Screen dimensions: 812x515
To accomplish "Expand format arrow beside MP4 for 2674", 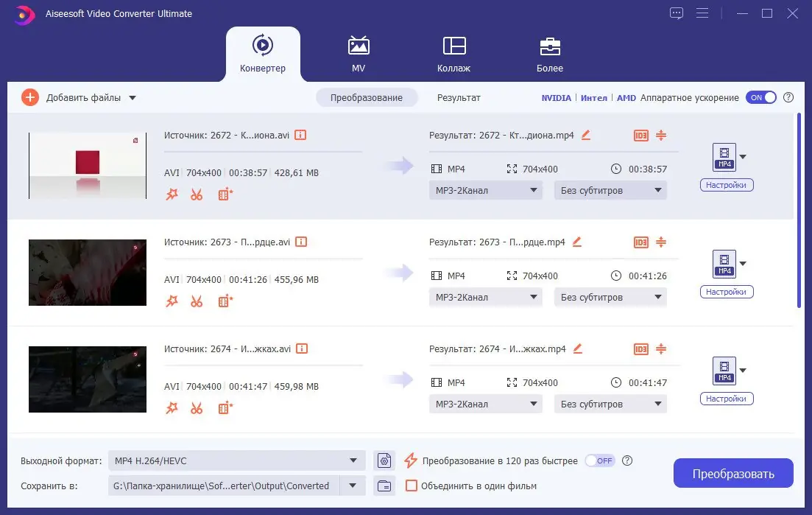I will 743,370.
